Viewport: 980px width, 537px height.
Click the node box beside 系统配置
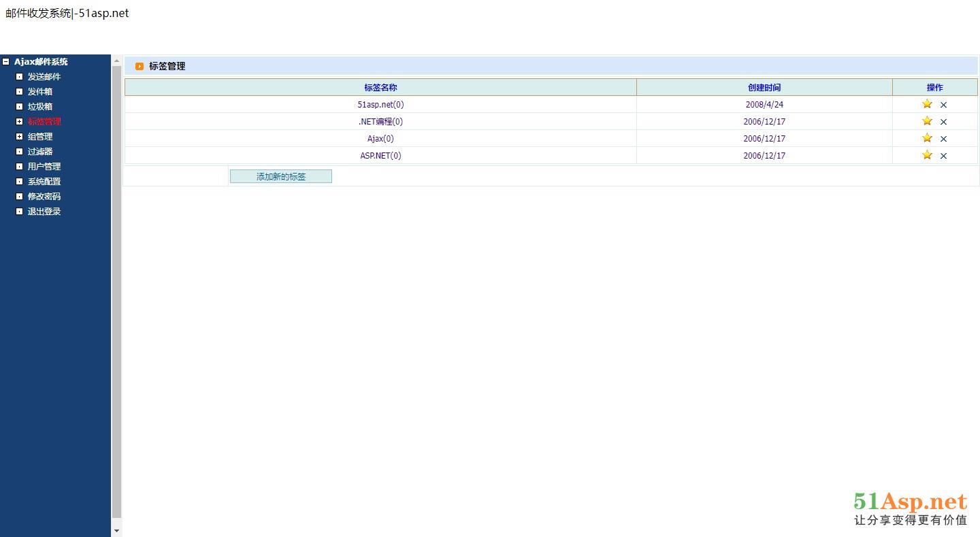20,181
